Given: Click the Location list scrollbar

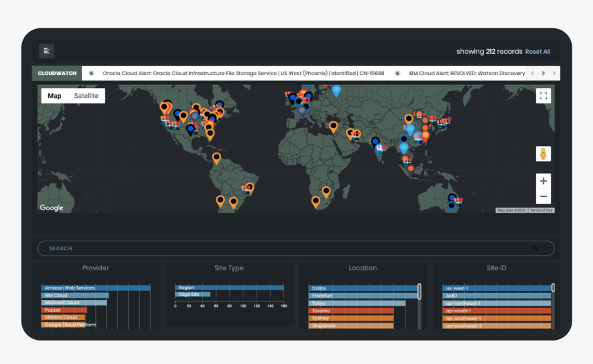Looking at the screenshot, I should point(419,291).
